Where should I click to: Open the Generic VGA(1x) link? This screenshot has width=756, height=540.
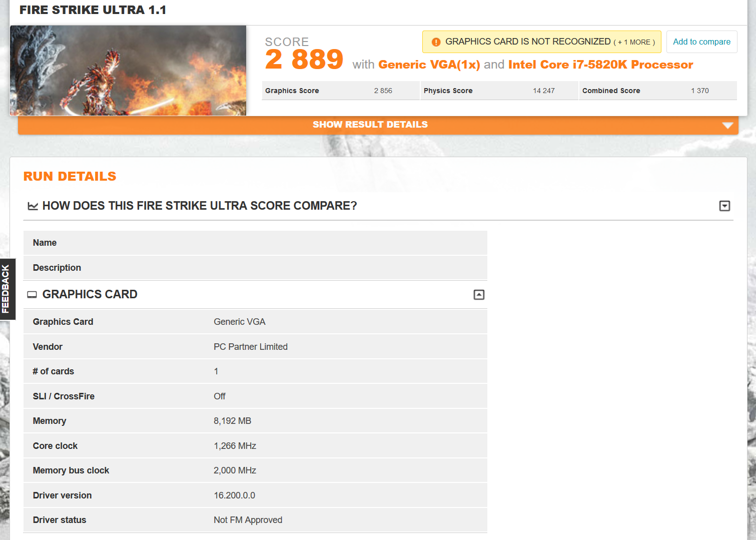[429, 65]
